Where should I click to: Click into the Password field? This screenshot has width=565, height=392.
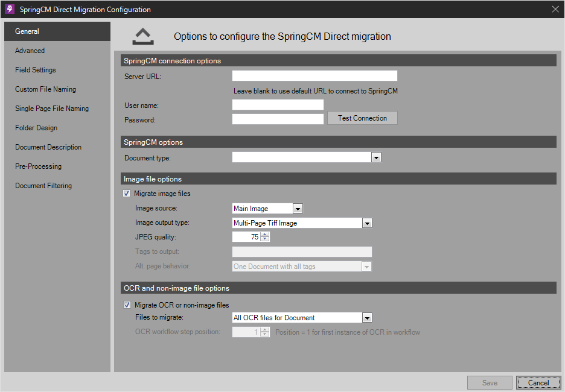coord(278,119)
